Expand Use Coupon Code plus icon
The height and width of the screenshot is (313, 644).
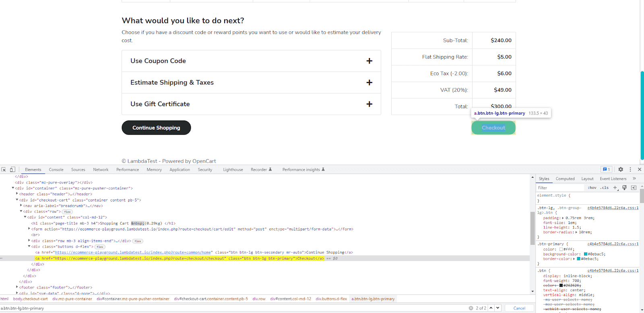[369, 61]
